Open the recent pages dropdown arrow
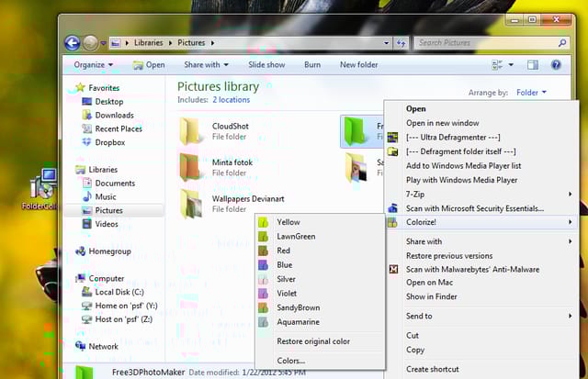The height and width of the screenshot is (379, 588). tap(103, 43)
